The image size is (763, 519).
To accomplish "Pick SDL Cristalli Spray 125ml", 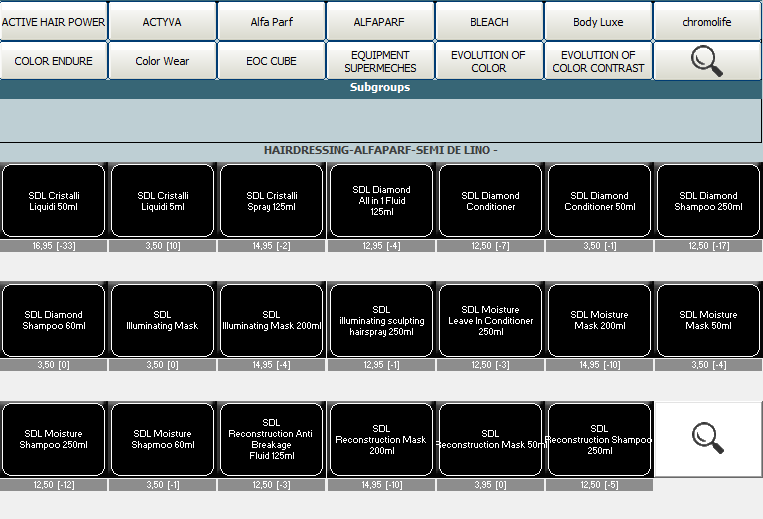I will pos(272,200).
